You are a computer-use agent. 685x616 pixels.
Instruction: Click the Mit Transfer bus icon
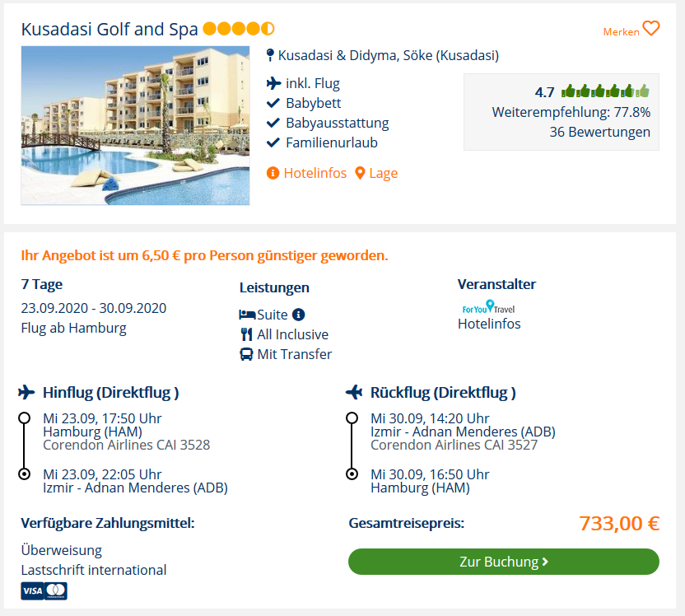[x=246, y=354]
